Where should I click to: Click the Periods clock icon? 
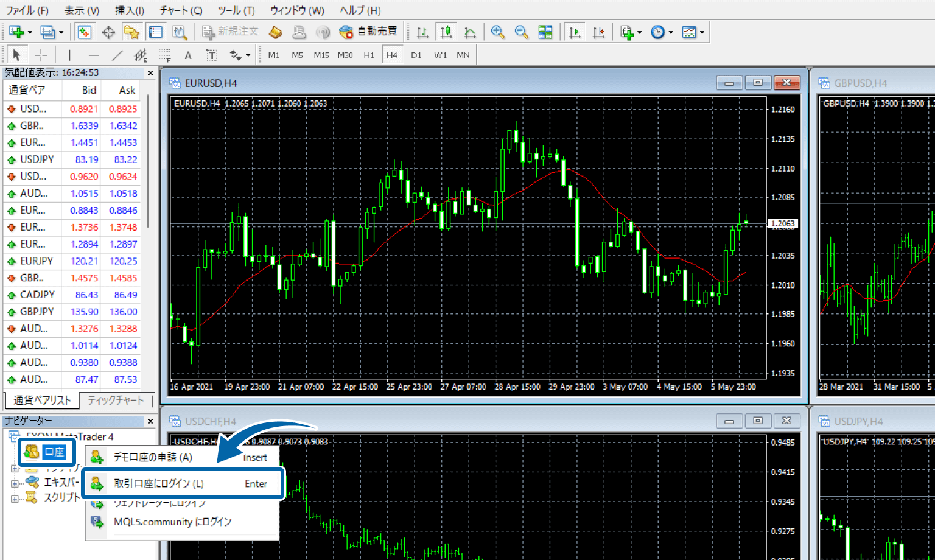657,32
